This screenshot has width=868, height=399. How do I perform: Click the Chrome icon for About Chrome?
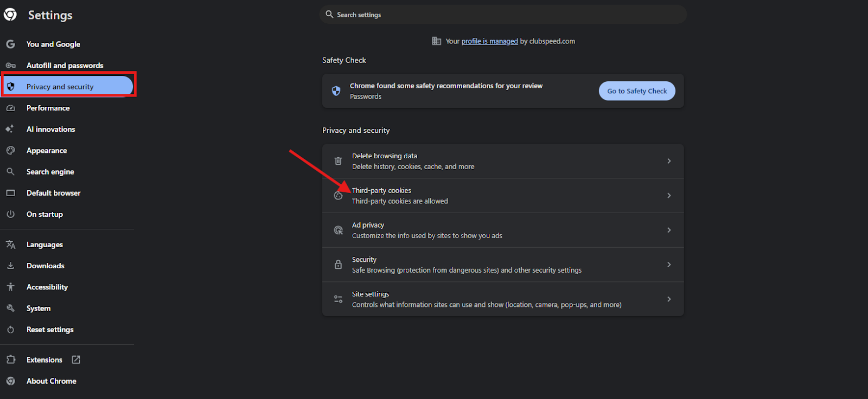click(10, 381)
